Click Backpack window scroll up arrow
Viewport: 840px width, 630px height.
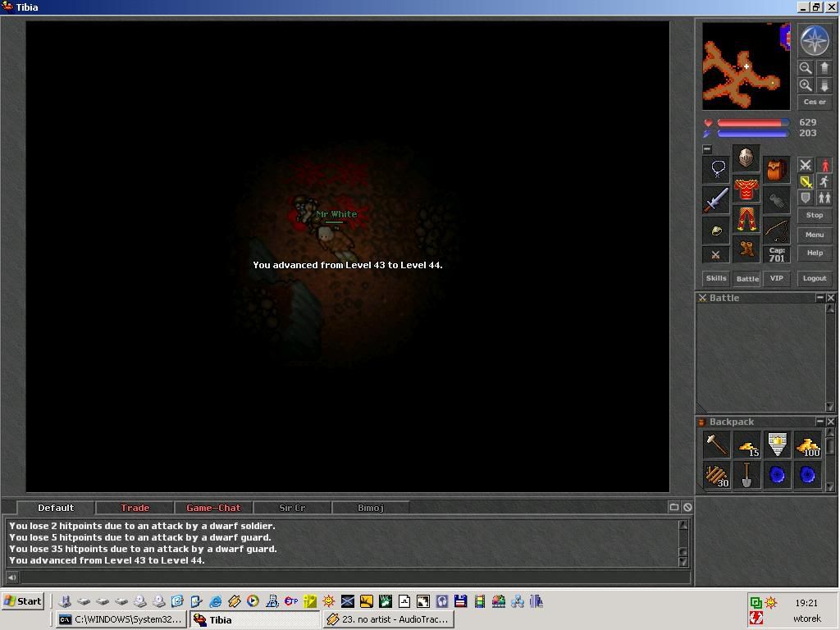pos(830,432)
